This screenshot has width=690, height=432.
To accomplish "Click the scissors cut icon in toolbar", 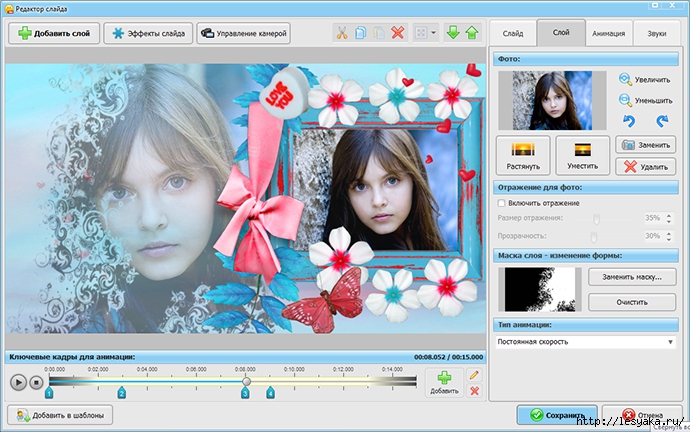I will point(344,33).
